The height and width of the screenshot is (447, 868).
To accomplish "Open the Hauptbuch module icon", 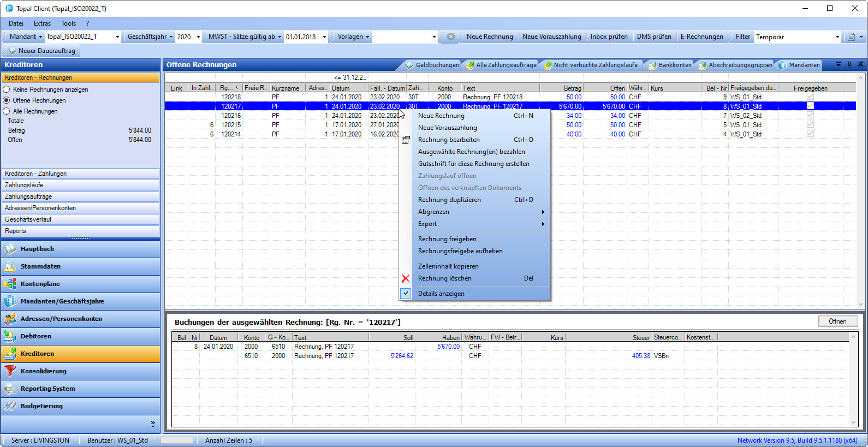I will coord(10,249).
